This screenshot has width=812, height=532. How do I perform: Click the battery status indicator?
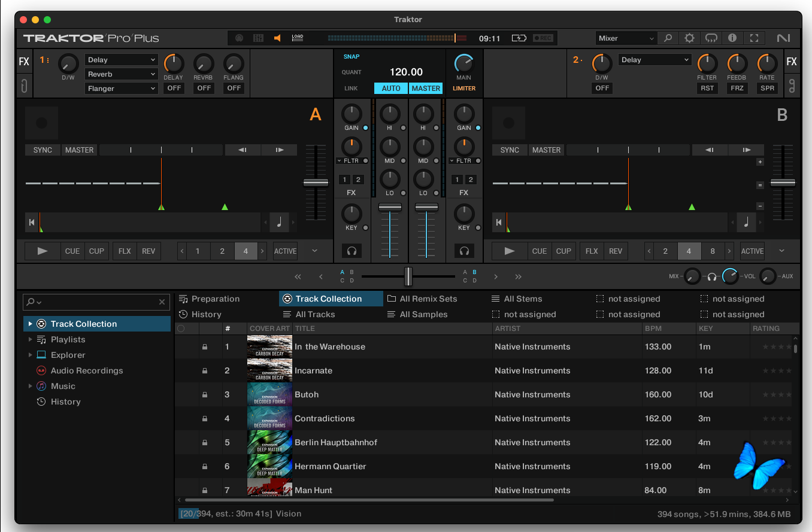point(519,38)
